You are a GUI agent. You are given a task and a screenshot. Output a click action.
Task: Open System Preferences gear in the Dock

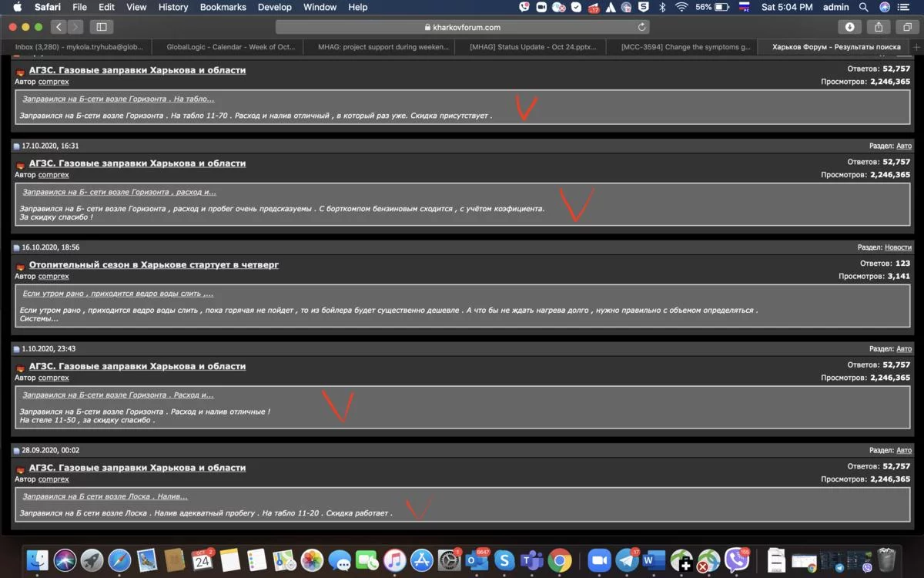point(449,560)
